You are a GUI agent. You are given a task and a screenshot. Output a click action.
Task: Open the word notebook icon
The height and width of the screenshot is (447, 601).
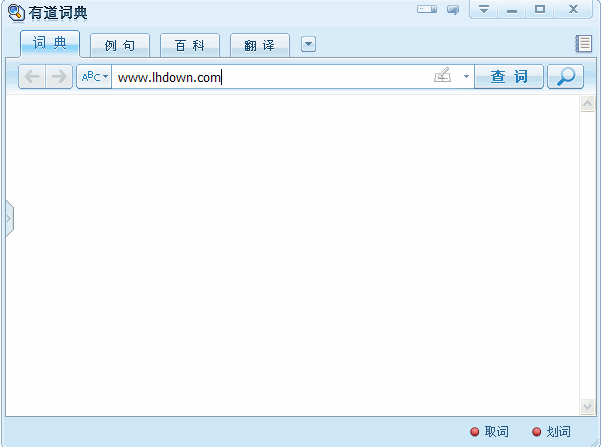[x=583, y=43]
